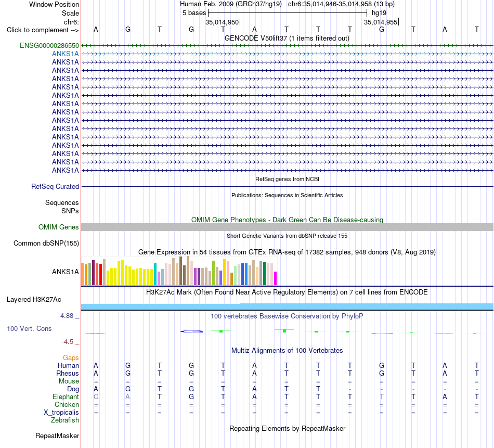Click '100 vertebrates Basewise Conservation by PhyloP' title
The image size is (494, 448).
tap(287, 316)
